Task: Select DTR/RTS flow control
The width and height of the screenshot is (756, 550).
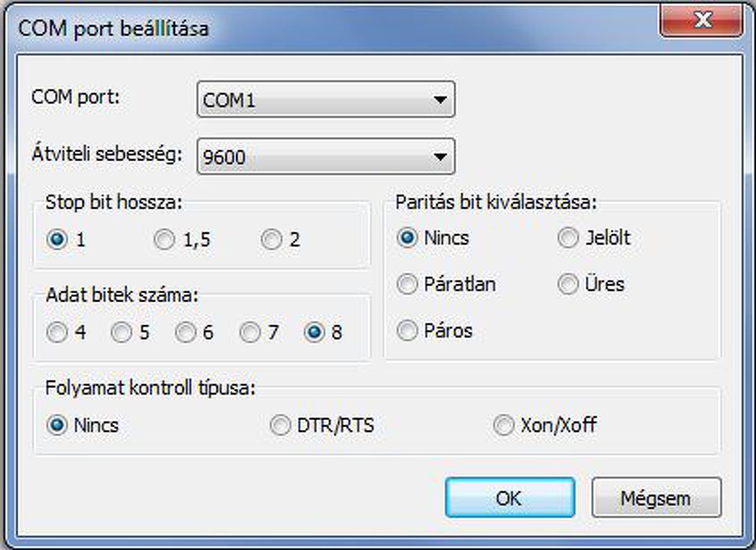Action: click(281, 425)
